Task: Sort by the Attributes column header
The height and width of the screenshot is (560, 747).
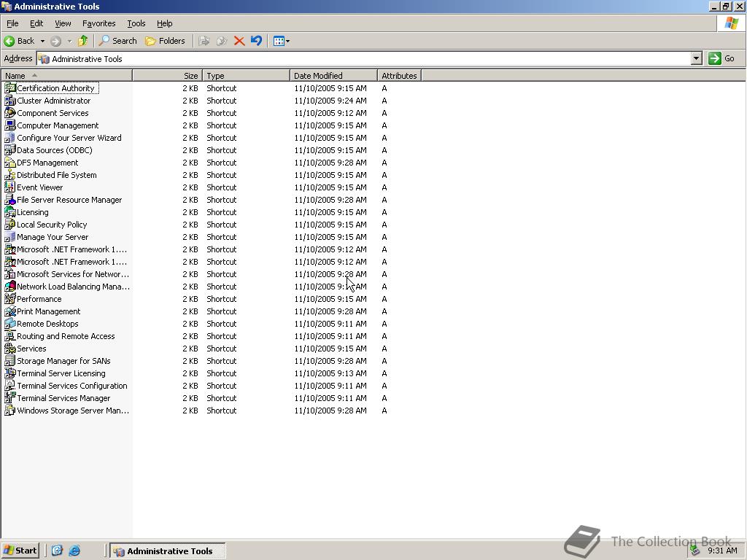Action: click(399, 76)
